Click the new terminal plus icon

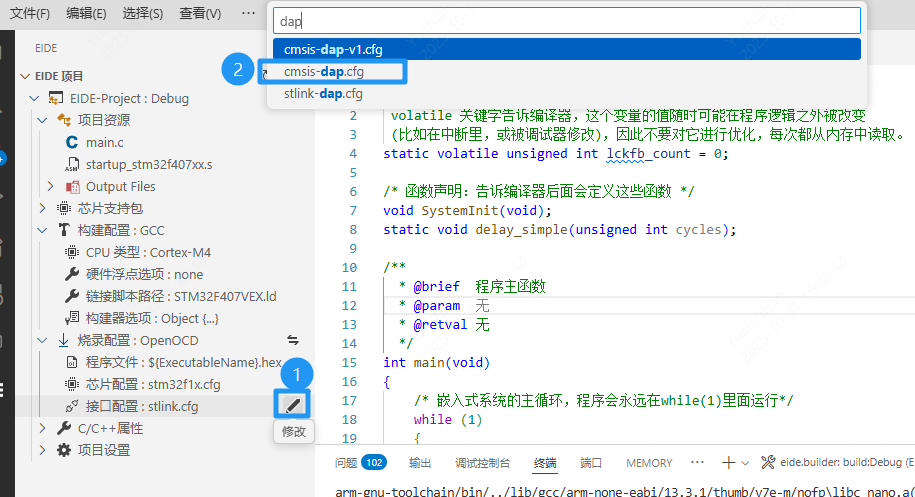click(x=729, y=463)
